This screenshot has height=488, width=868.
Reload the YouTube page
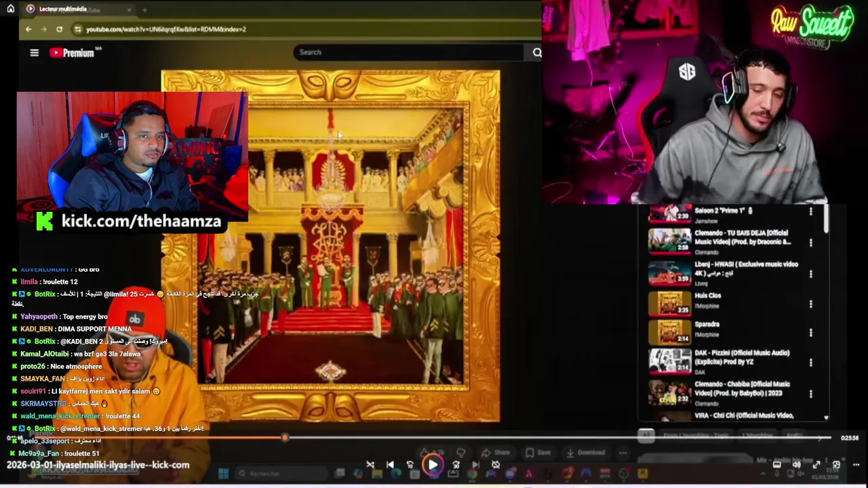[59, 29]
